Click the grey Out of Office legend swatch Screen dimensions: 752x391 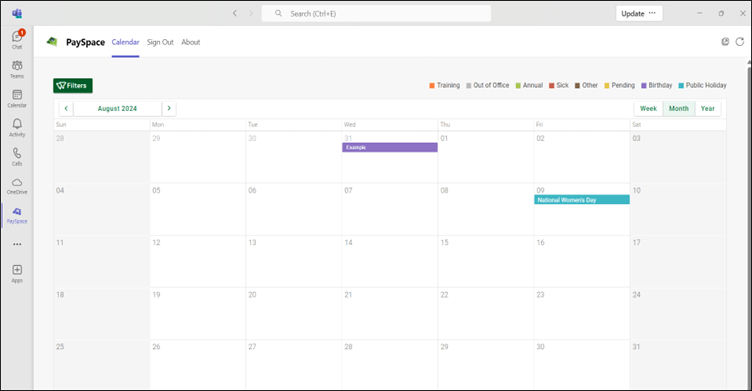click(469, 85)
